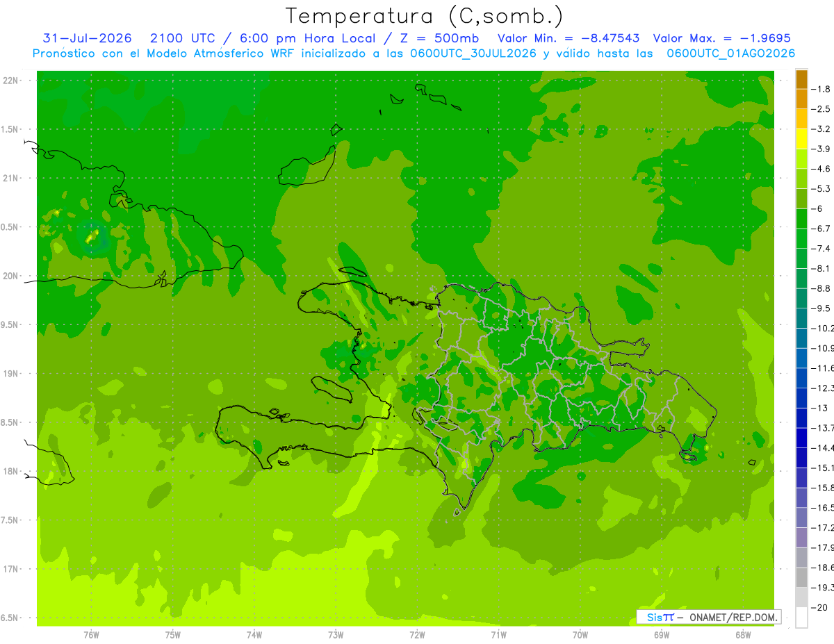
Task: Pick the dark orange swatch above -1.8
Action: (801, 79)
